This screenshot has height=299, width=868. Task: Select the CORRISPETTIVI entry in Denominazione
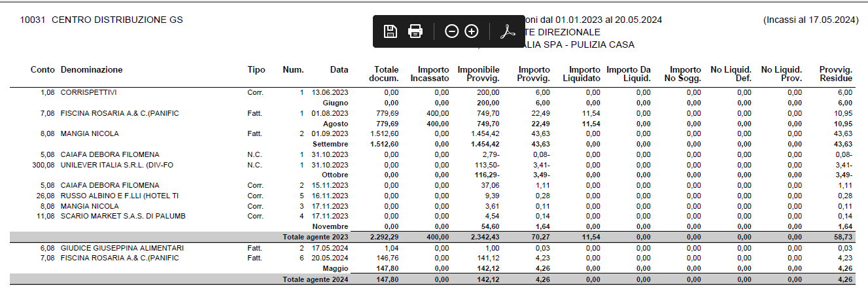88,93
